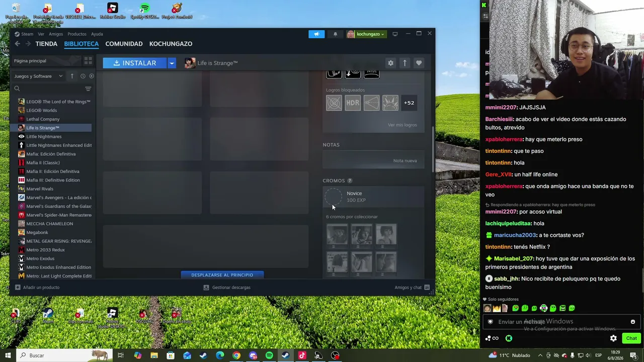
Task: Open Amigos y chat panel
Action: pyautogui.click(x=412, y=288)
